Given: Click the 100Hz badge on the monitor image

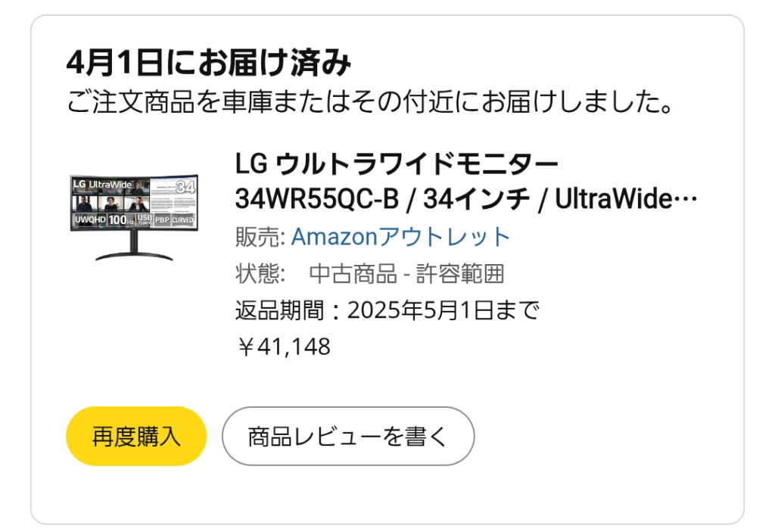Looking at the screenshot, I should pyautogui.click(x=120, y=220).
